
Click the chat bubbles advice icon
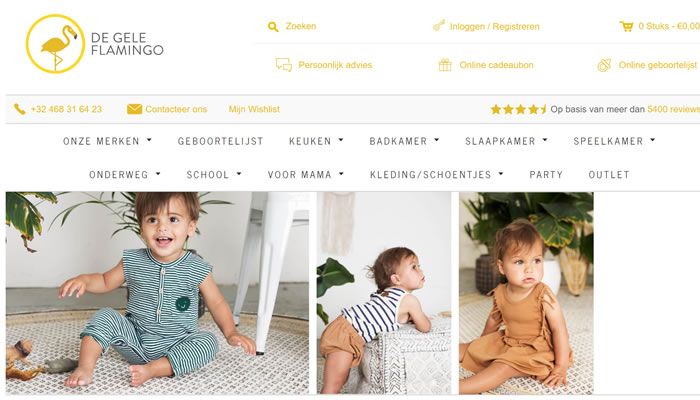[284, 65]
